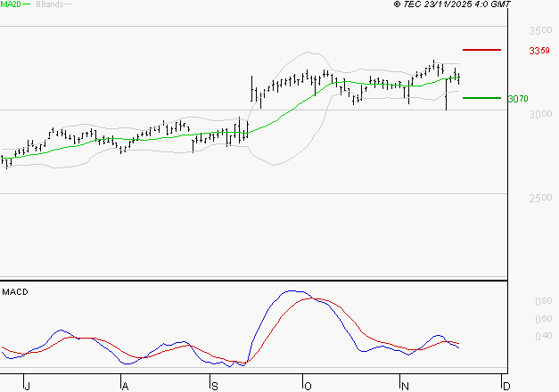
Task: Click the N month label on time axis
Action: (x=405, y=387)
